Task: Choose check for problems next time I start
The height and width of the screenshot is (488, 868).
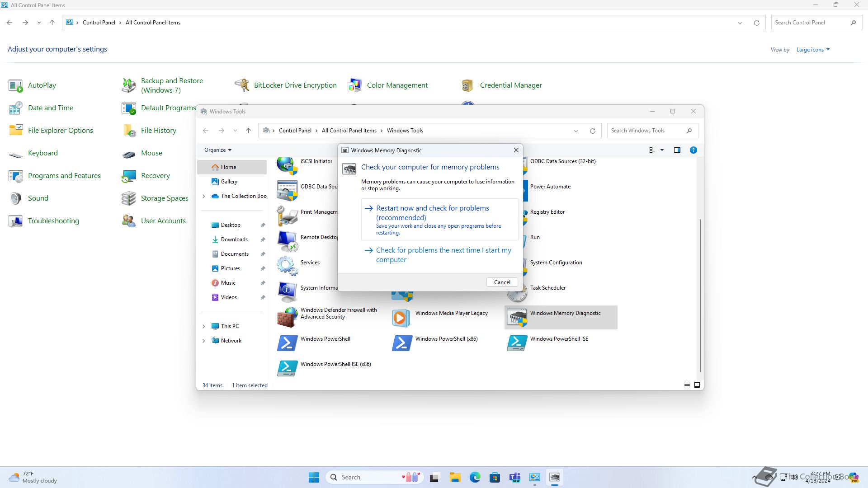Action: point(439,255)
